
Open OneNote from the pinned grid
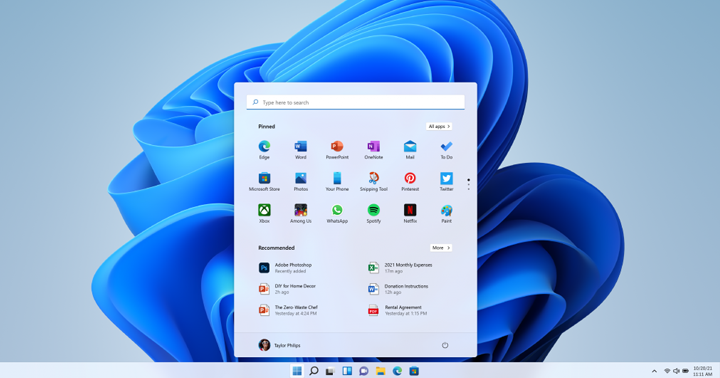click(x=373, y=150)
